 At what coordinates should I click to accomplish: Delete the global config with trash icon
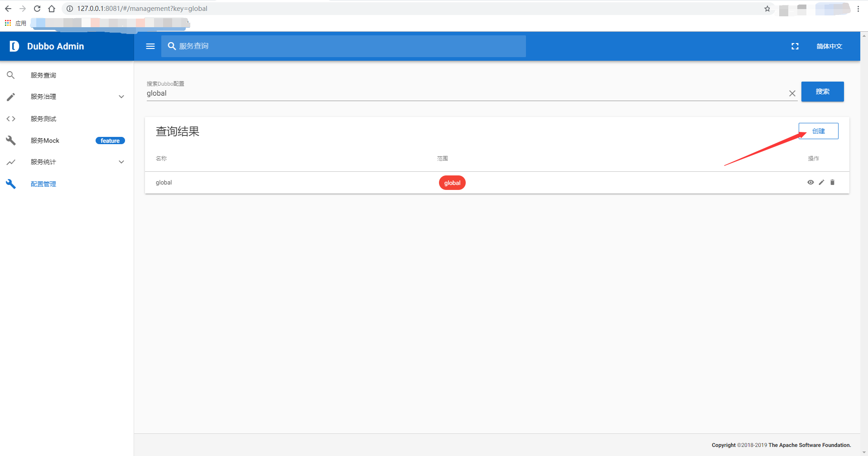pos(832,182)
